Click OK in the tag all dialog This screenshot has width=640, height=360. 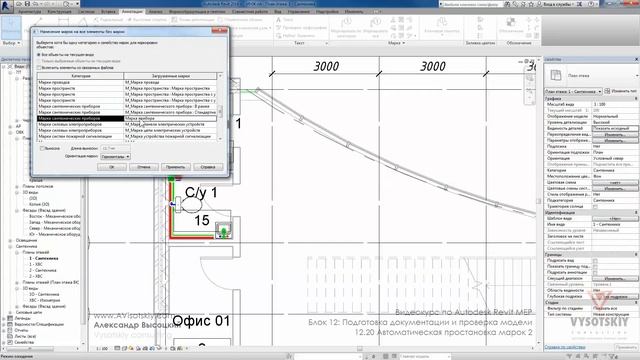pyautogui.click(x=111, y=167)
